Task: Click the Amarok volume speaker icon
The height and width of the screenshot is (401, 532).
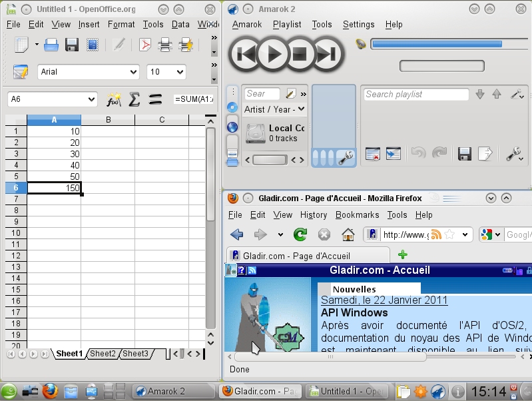Action: pos(361,44)
